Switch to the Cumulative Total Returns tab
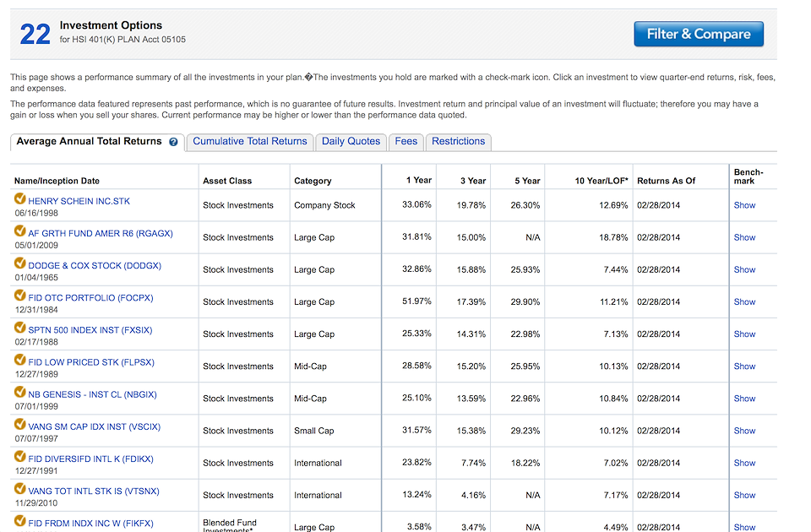Viewport: 811px width, 532px height. [x=250, y=142]
